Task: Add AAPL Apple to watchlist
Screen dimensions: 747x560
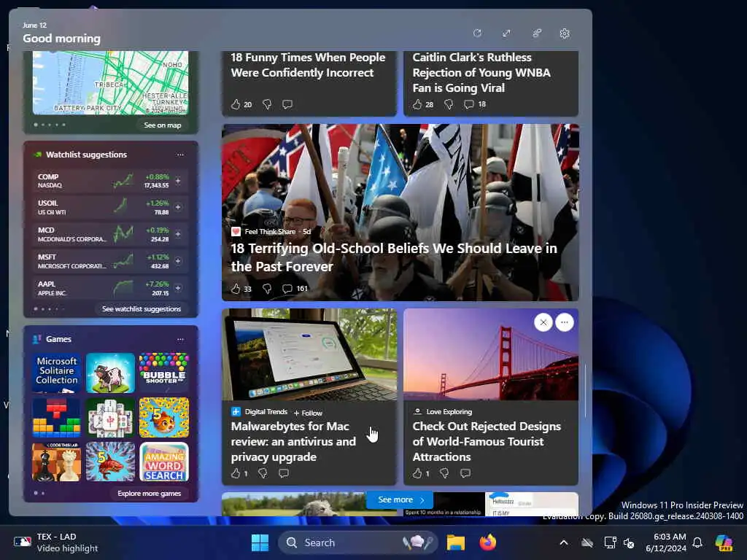Action: [178, 288]
